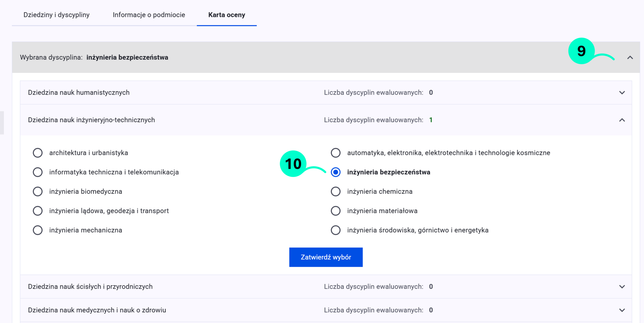This screenshot has width=644, height=323.
Task: Pick inżynieria lądowa, geodezja i transport
Action: click(x=38, y=211)
